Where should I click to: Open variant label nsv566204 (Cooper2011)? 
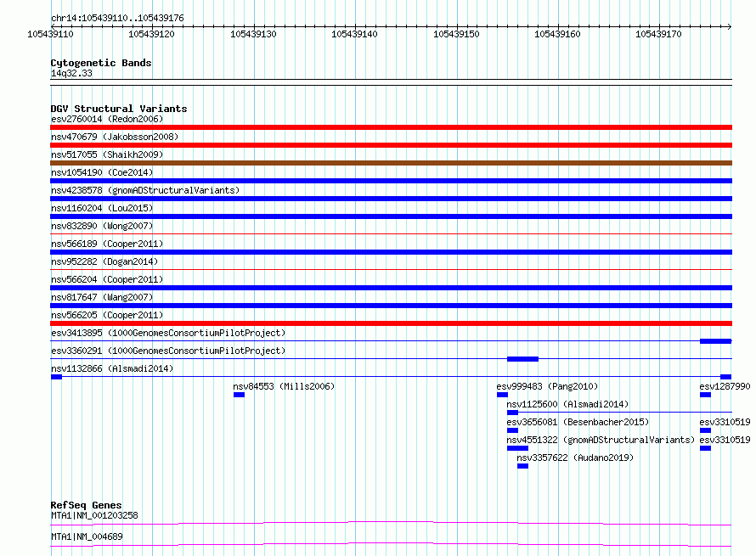tap(107, 279)
